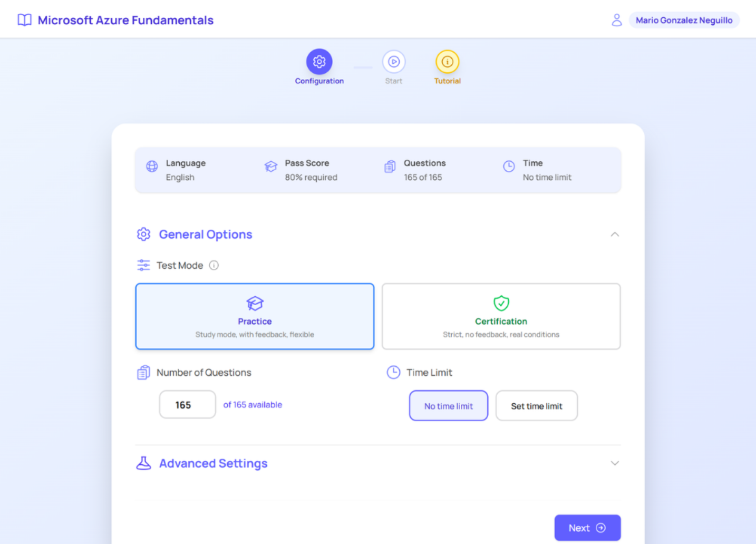The height and width of the screenshot is (544, 756).
Task: Click the Mario Gonzalez Neguillo username badge
Action: point(684,20)
